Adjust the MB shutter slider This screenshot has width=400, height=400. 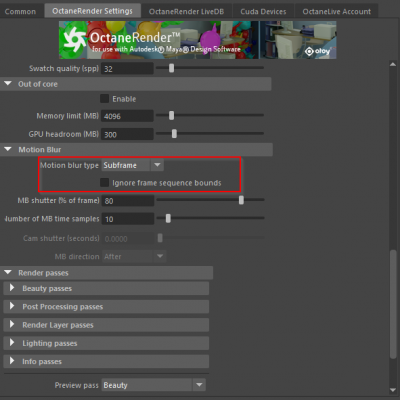coord(241,200)
